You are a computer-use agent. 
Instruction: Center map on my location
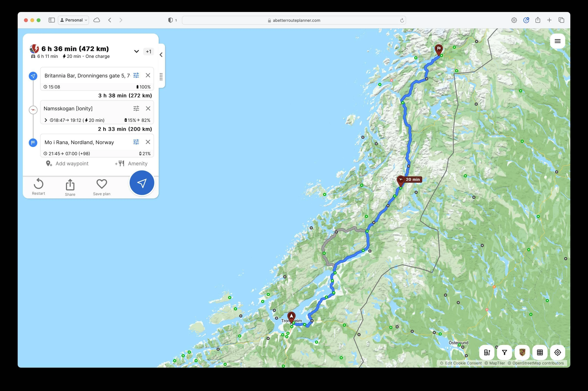[558, 352]
